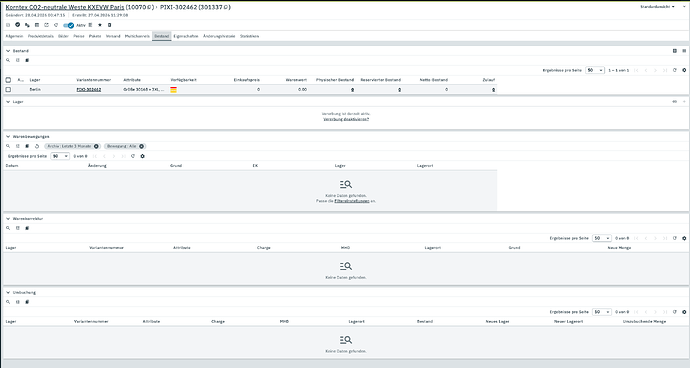Switch to the Multichannels tab
This screenshot has width=690, height=368.
tap(137, 36)
